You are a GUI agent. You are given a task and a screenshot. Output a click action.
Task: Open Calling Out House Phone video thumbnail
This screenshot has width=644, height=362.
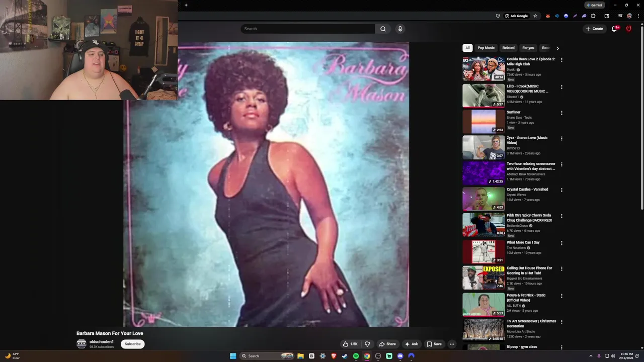484,277
